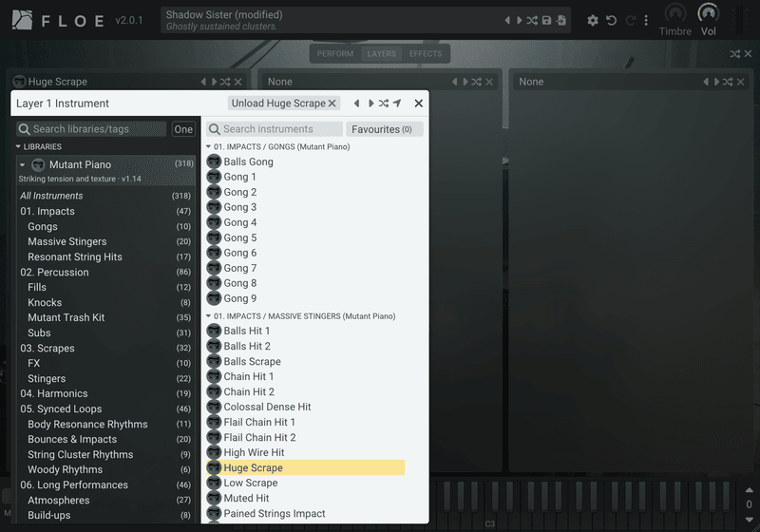Select the highlighted Huge Scrape instrument

305,467
